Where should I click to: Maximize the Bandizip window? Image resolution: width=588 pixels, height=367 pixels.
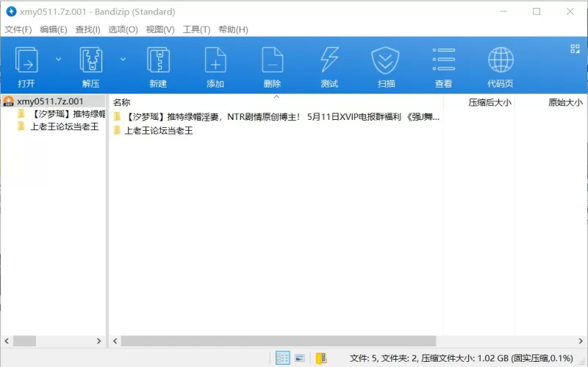pos(537,12)
